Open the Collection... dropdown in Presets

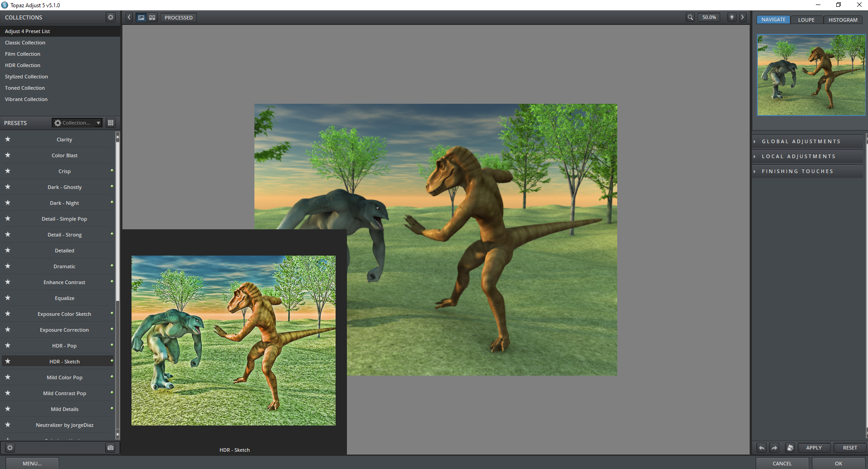[x=77, y=123]
